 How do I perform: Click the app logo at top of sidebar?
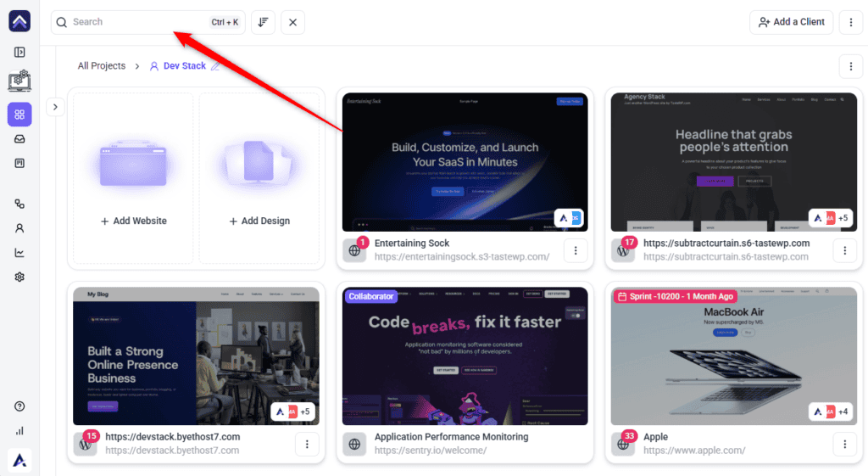(19, 21)
